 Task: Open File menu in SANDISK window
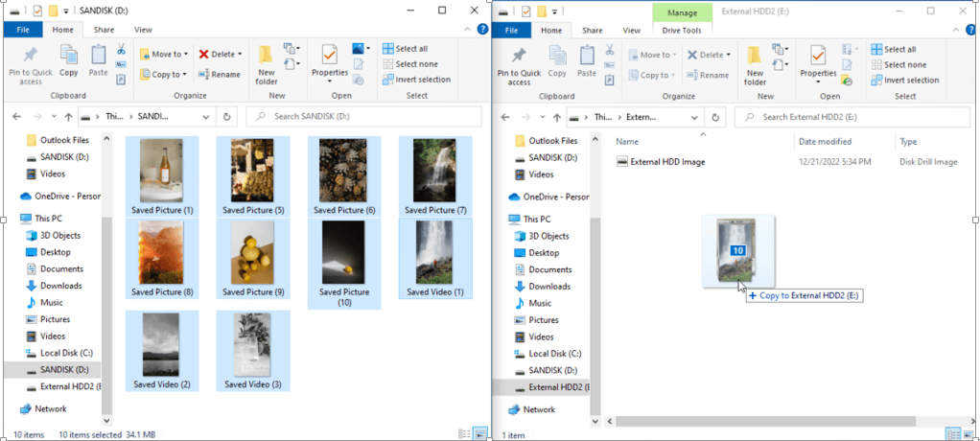[22, 30]
